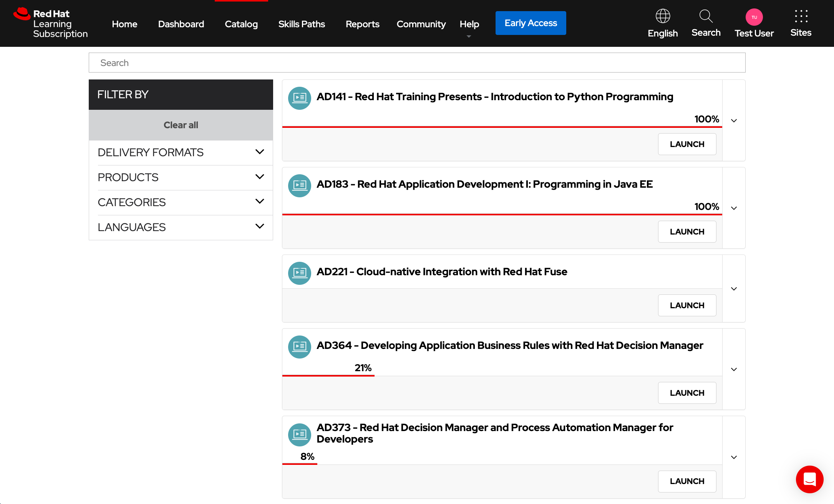
Task: Open the course video icon for AD141
Action: tap(299, 98)
